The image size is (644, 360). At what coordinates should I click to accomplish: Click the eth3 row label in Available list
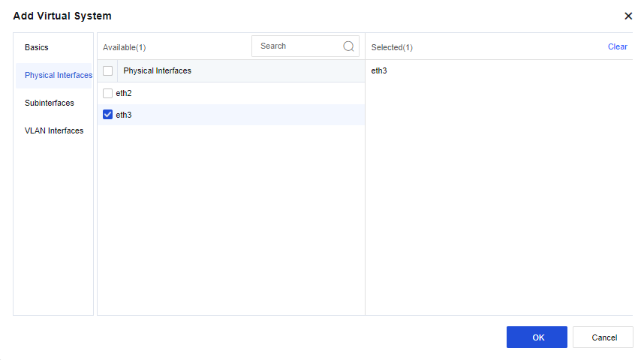pos(124,115)
